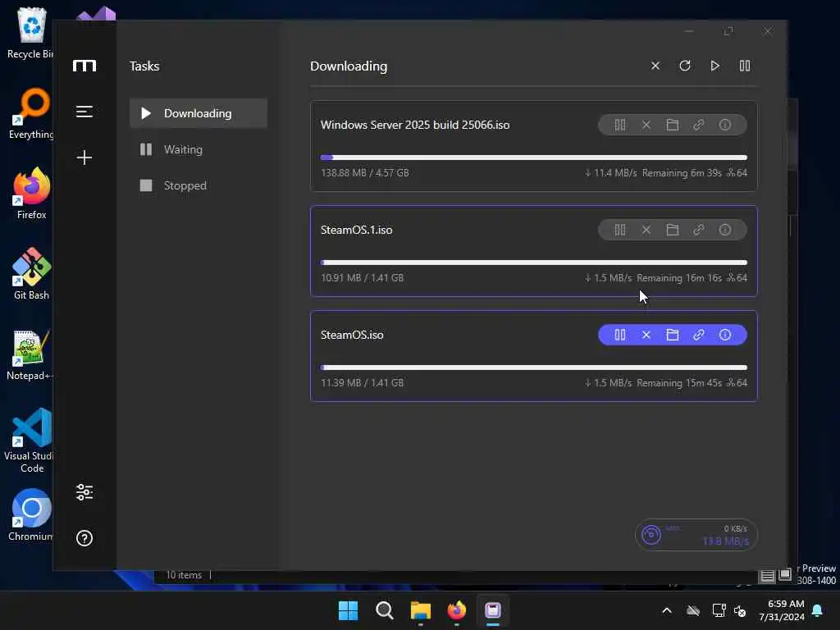
Task: Open preferences sliders icon
Action: point(84,492)
